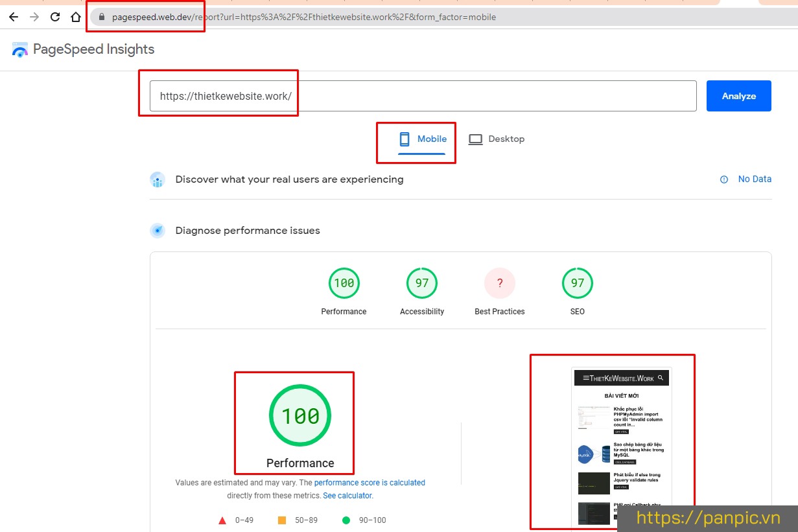The image size is (798, 532).
Task: Switch to the Desktop tab
Action: [x=497, y=139]
